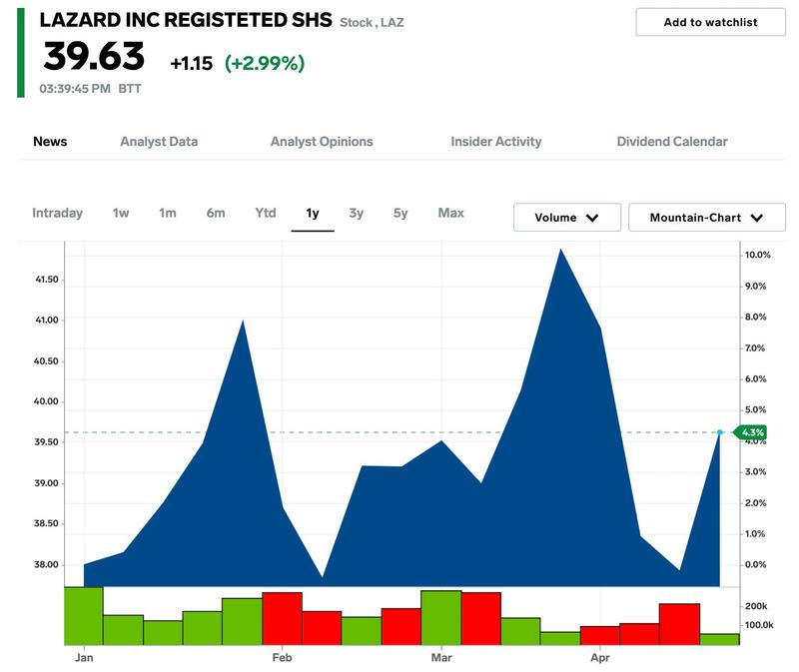
Task: Click the 100.0k volume axis label
Action: click(759, 625)
